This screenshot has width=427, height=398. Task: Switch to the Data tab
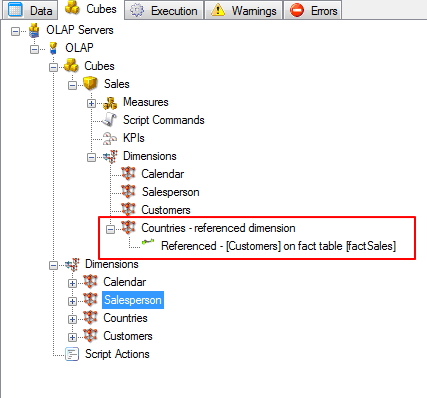[x=30, y=10]
